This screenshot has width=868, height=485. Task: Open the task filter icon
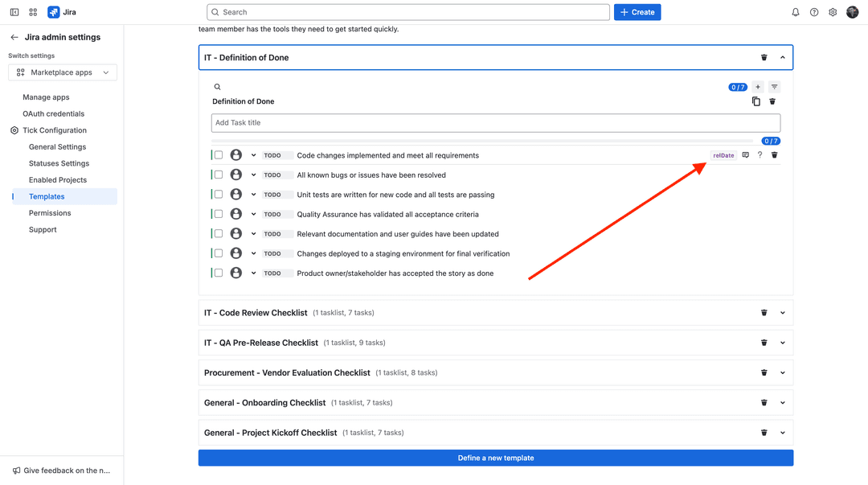(774, 86)
